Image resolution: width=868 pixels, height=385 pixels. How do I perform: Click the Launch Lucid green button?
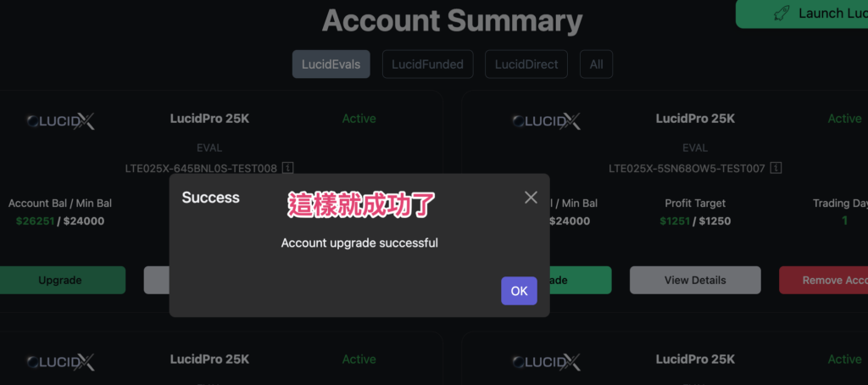[x=802, y=14]
